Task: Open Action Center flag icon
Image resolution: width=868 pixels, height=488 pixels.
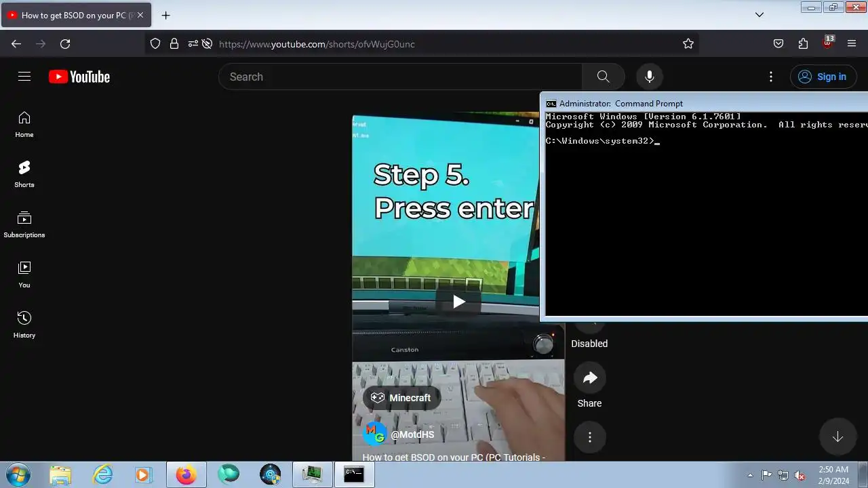Action: [x=766, y=475]
